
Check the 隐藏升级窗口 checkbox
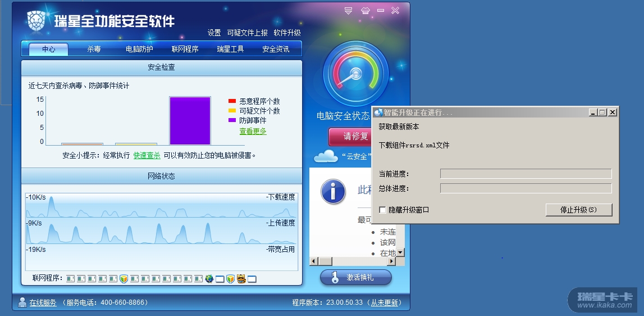(382, 210)
